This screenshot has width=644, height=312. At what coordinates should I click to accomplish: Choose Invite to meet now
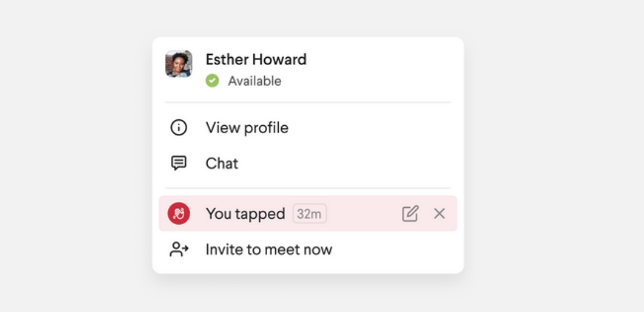[268, 249]
